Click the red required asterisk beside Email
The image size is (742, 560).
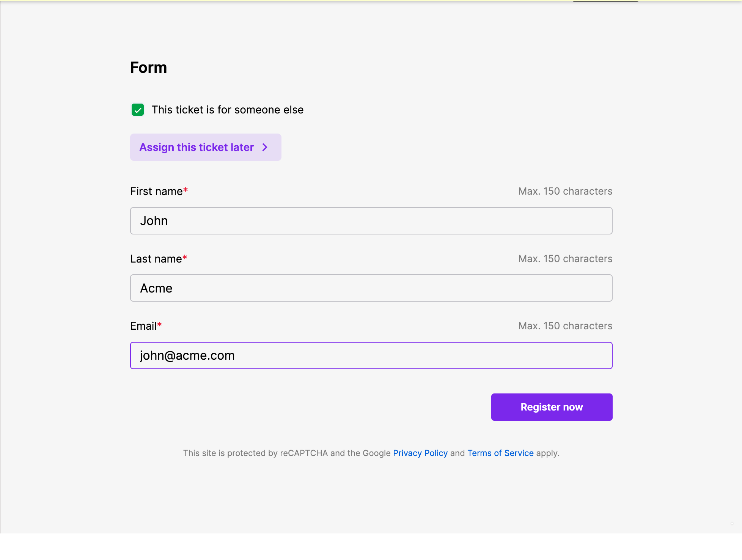[x=160, y=325]
